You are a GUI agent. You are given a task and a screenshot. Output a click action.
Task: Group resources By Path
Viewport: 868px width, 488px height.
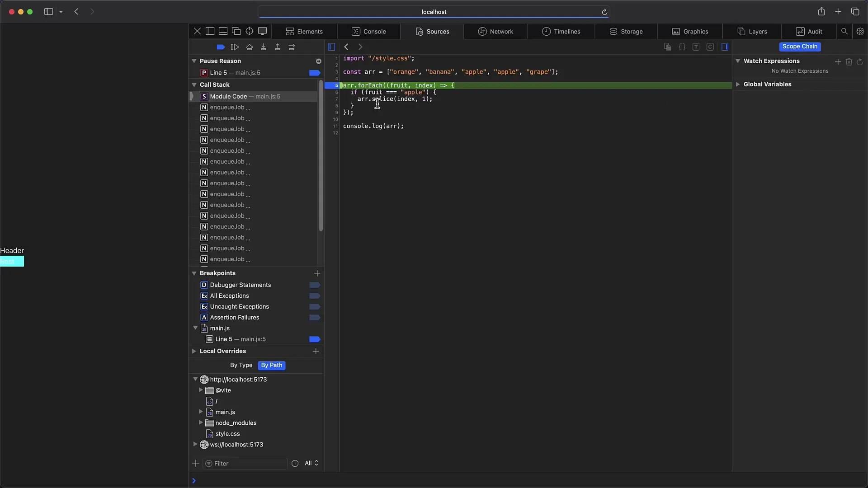tap(271, 365)
